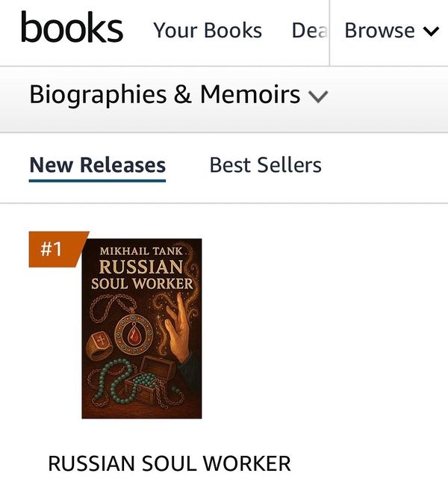Image resolution: width=448 pixels, height=479 pixels.
Task: Expand the Browse menu
Action: pyautogui.click(x=379, y=31)
